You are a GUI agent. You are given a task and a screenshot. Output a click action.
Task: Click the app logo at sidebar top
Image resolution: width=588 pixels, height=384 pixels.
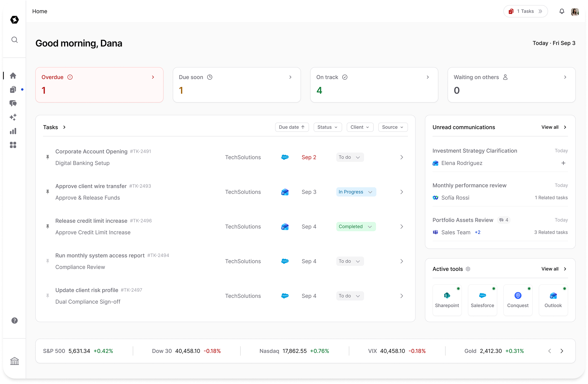coord(14,20)
